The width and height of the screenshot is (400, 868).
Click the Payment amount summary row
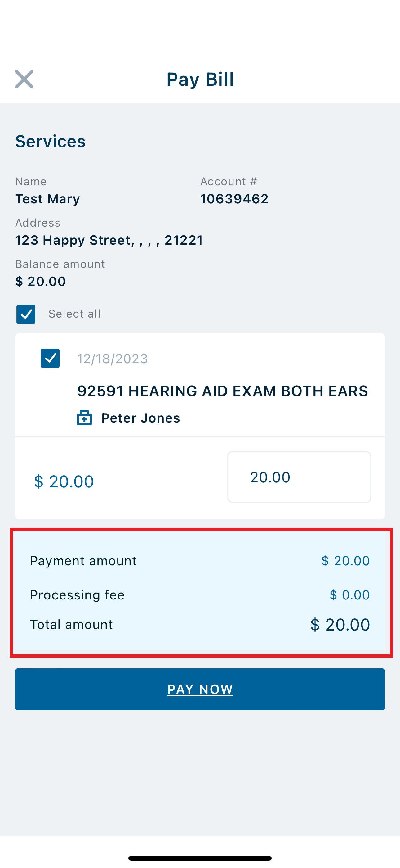click(x=200, y=561)
